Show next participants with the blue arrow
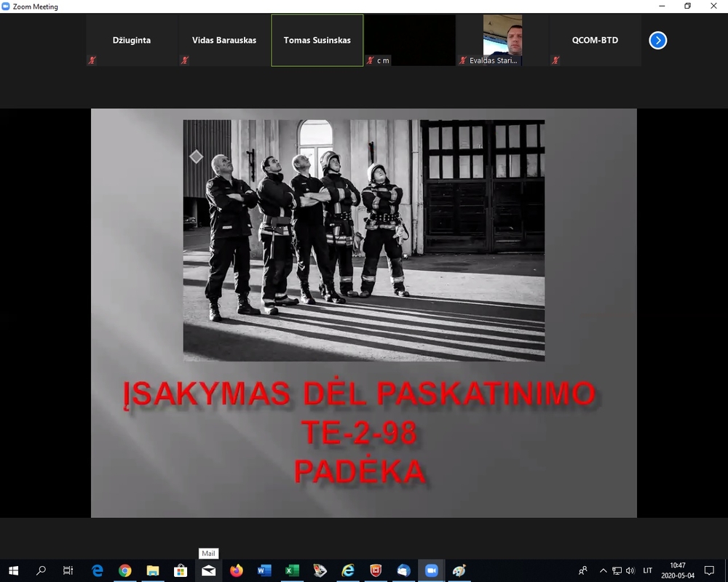 pos(657,40)
